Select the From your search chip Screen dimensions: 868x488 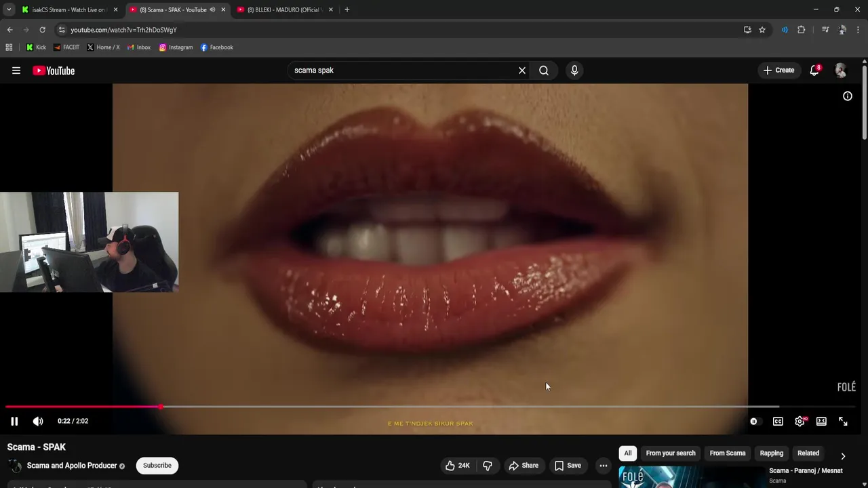point(671,453)
